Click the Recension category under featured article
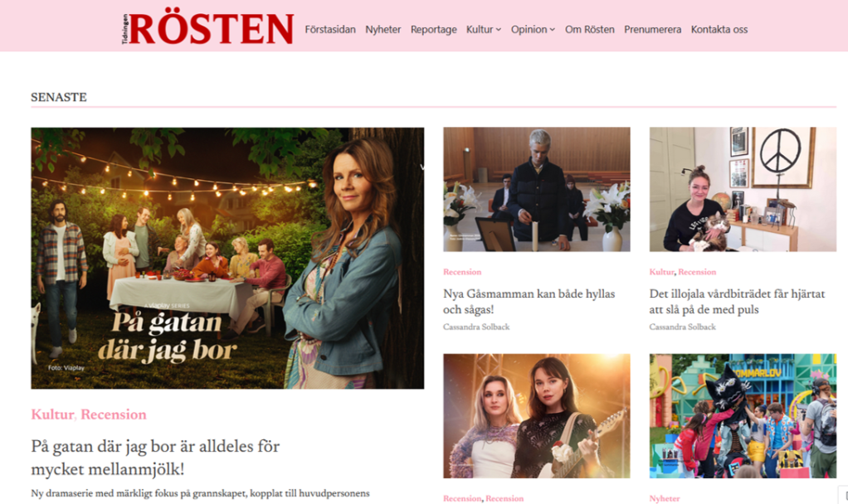Viewport: 848px width, 504px height. (114, 414)
